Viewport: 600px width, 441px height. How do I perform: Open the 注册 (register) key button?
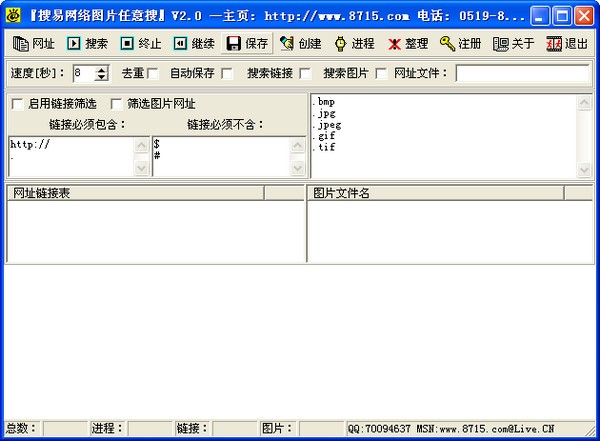point(460,43)
